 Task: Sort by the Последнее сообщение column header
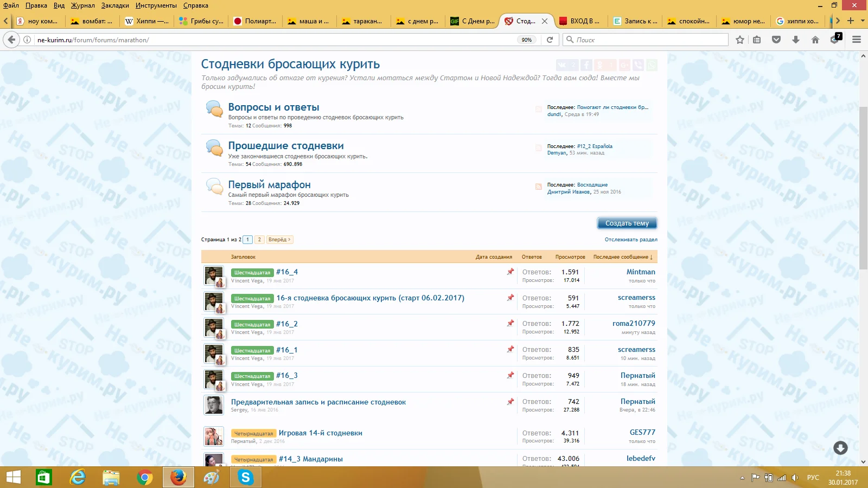622,257
